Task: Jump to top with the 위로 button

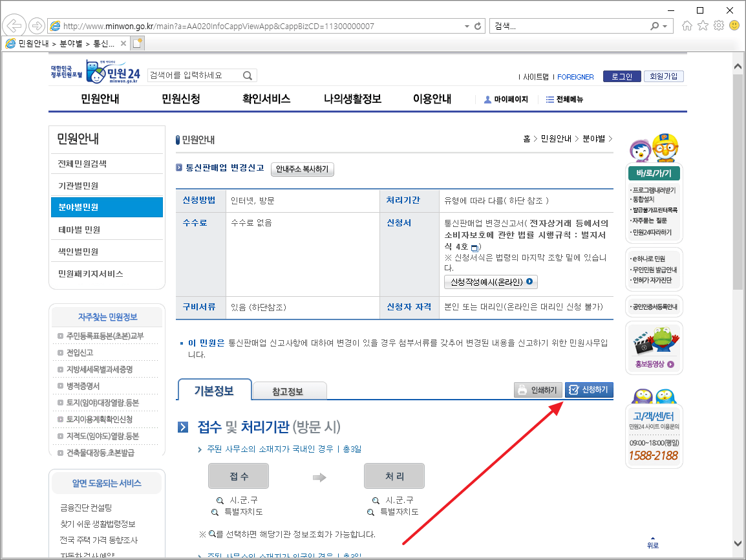Action: 653,543
